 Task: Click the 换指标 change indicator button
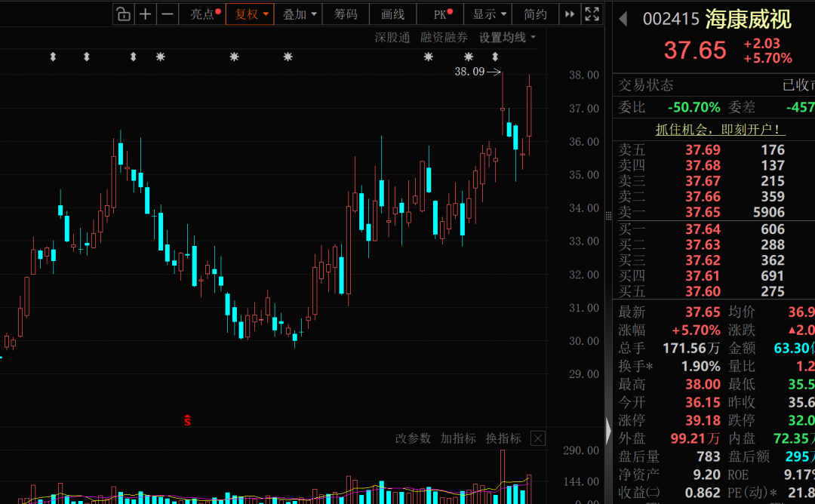coord(503,438)
